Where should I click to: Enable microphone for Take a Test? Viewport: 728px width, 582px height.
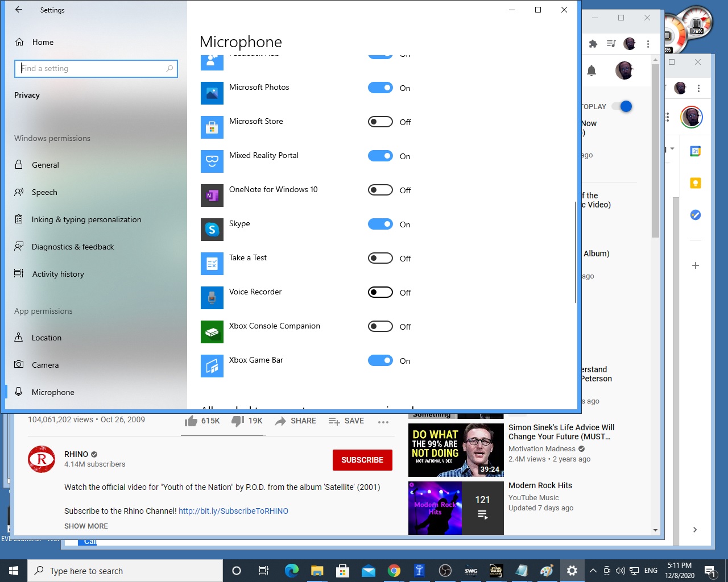(380, 258)
